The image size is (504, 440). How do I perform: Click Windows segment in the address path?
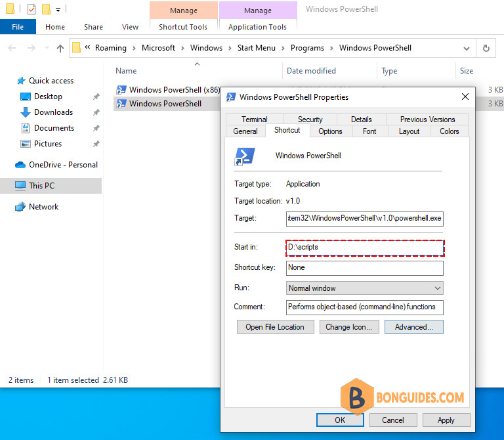tap(206, 48)
